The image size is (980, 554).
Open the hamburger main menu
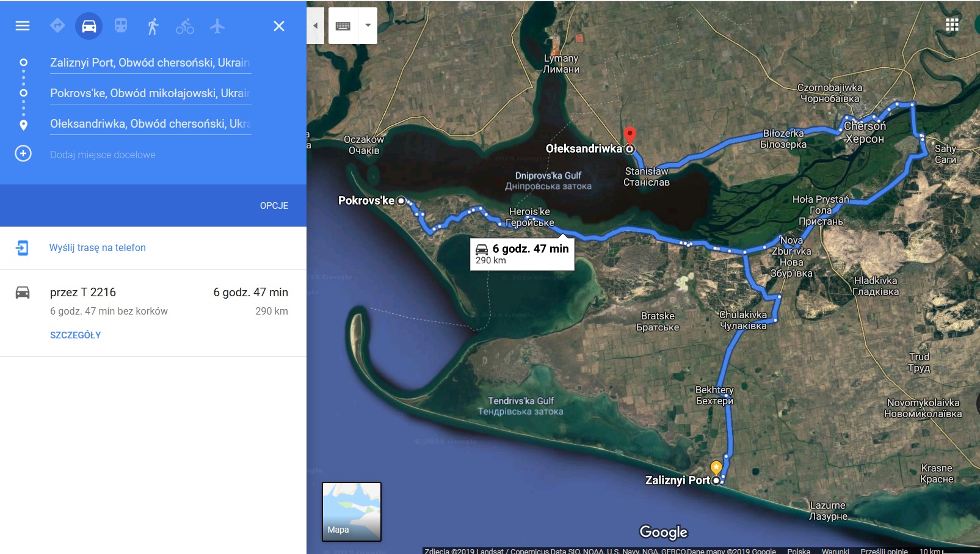pos(23,26)
